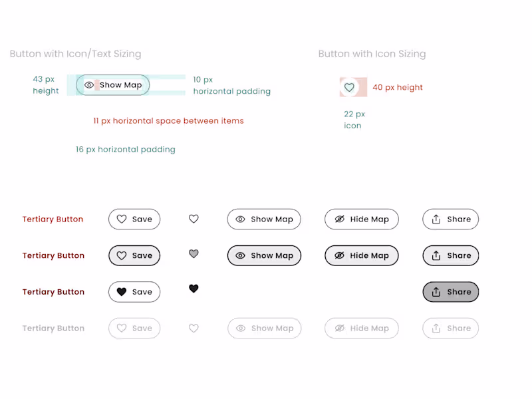Click the share icon in the dark gray Share button
Image resolution: width=532 pixels, height=399 pixels.
pos(436,292)
